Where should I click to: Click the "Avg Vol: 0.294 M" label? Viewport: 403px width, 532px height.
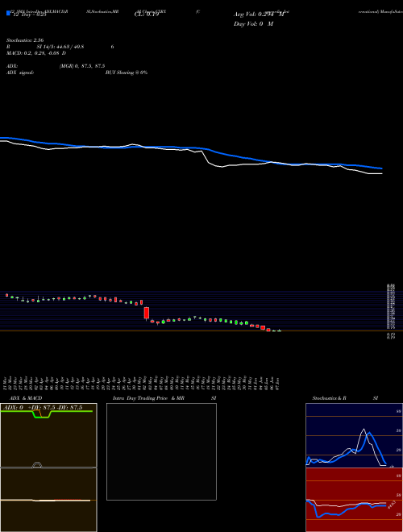point(259,15)
